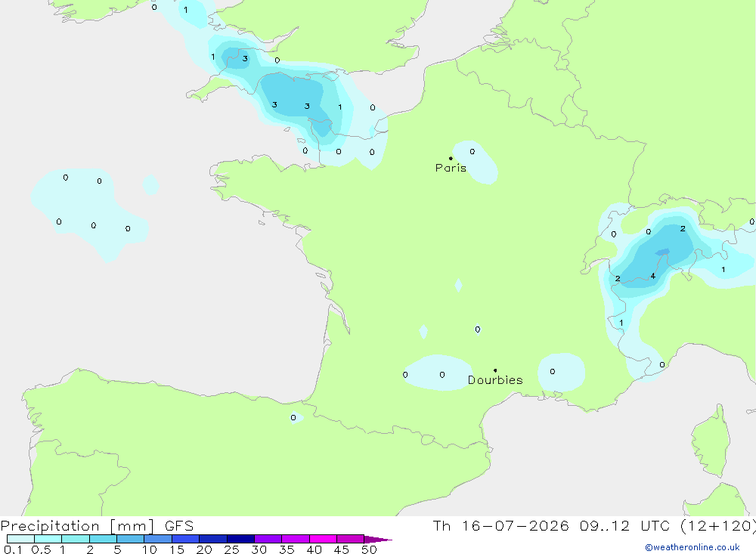Select the dark blue 20-25 mm legend swatch

(x=213, y=539)
